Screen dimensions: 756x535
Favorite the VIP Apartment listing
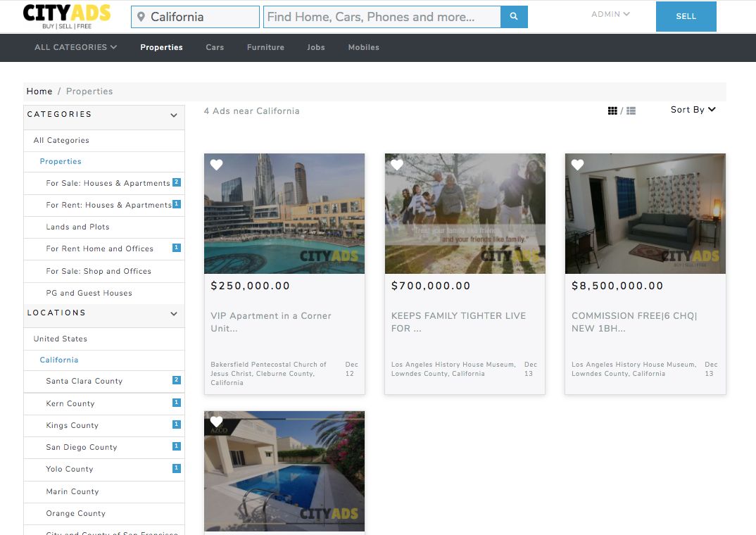(217, 165)
